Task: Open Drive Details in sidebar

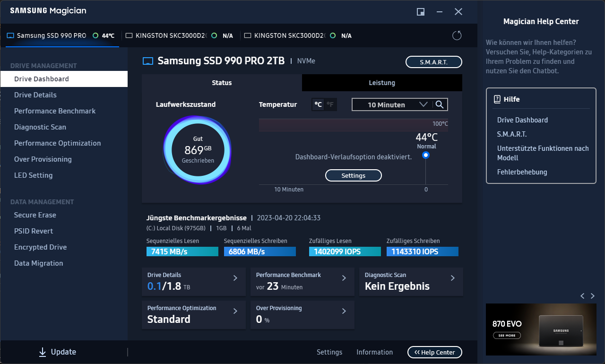Action: pos(64,95)
